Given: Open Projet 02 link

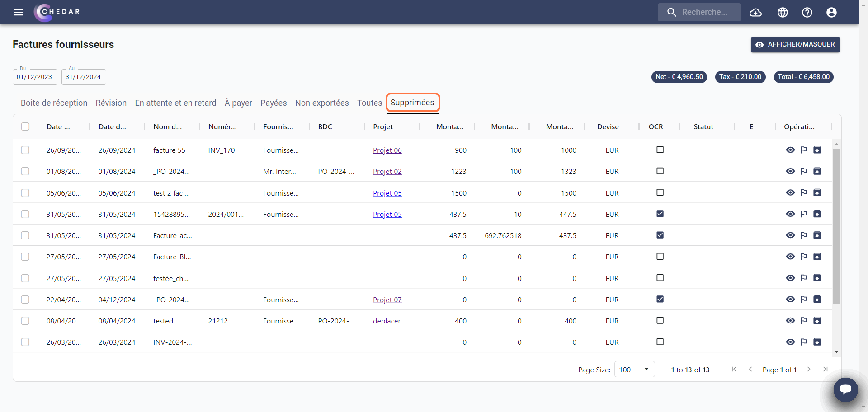Looking at the screenshot, I should [387, 171].
